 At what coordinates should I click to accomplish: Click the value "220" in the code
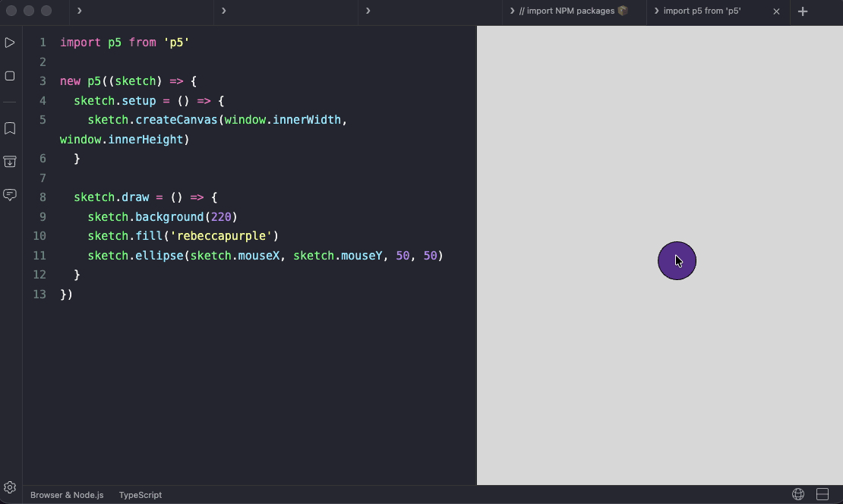click(221, 216)
